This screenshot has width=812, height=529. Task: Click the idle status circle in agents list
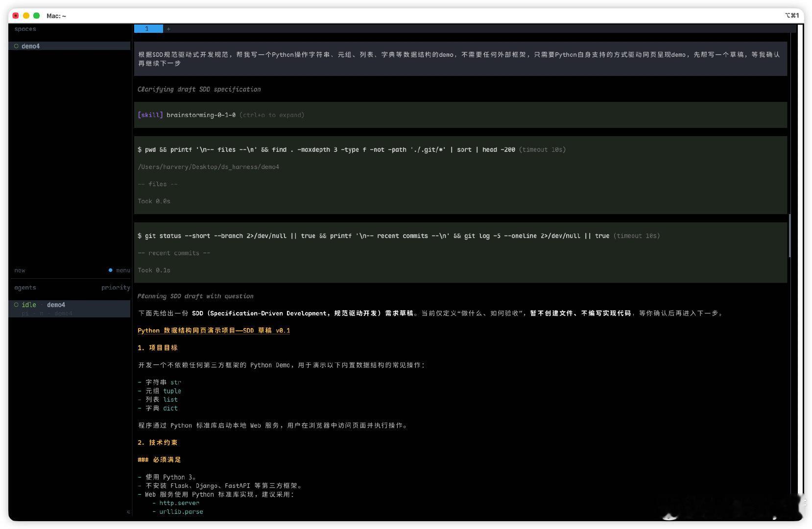(x=16, y=305)
